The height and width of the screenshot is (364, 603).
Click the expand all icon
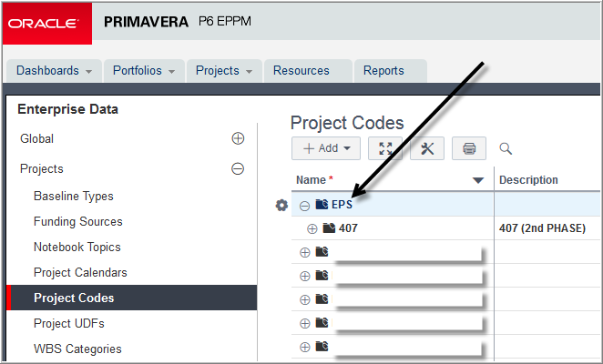(385, 148)
